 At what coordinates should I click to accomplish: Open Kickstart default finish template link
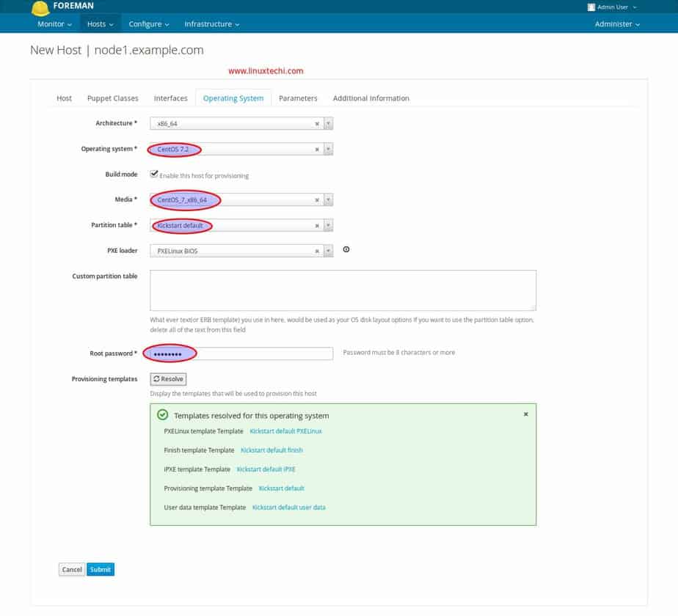tap(271, 450)
